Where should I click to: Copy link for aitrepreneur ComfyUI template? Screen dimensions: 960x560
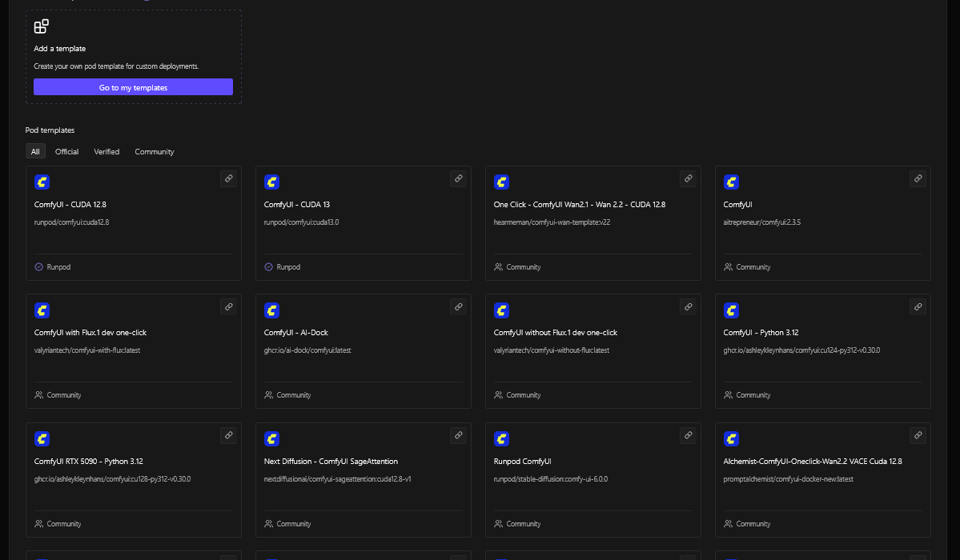pyautogui.click(x=918, y=178)
